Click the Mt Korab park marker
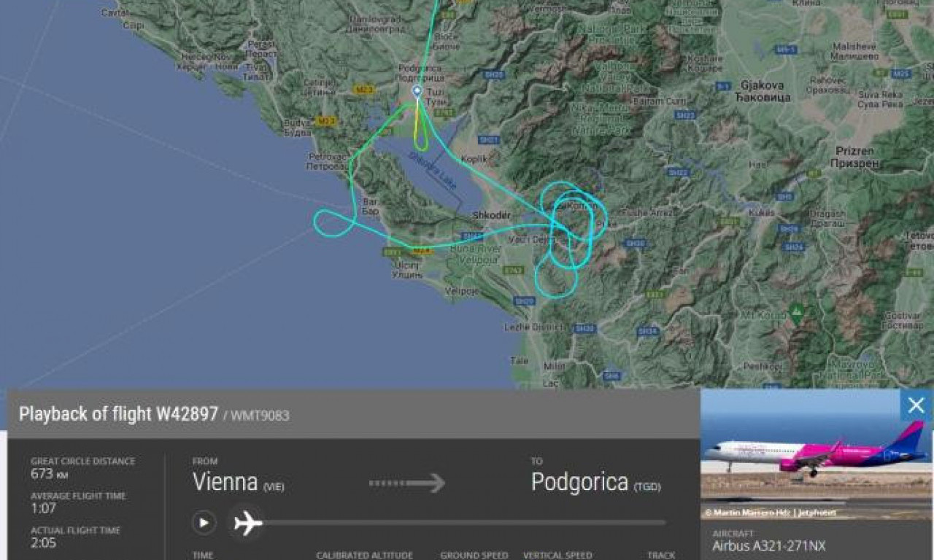The width and height of the screenshot is (934, 560). pos(797,311)
